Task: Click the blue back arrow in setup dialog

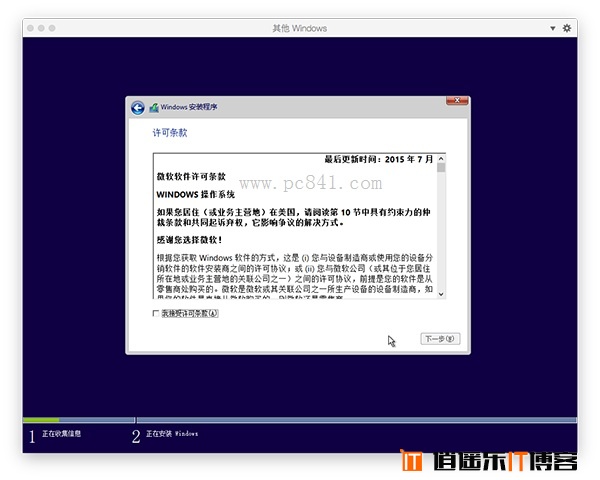Action: (x=137, y=108)
